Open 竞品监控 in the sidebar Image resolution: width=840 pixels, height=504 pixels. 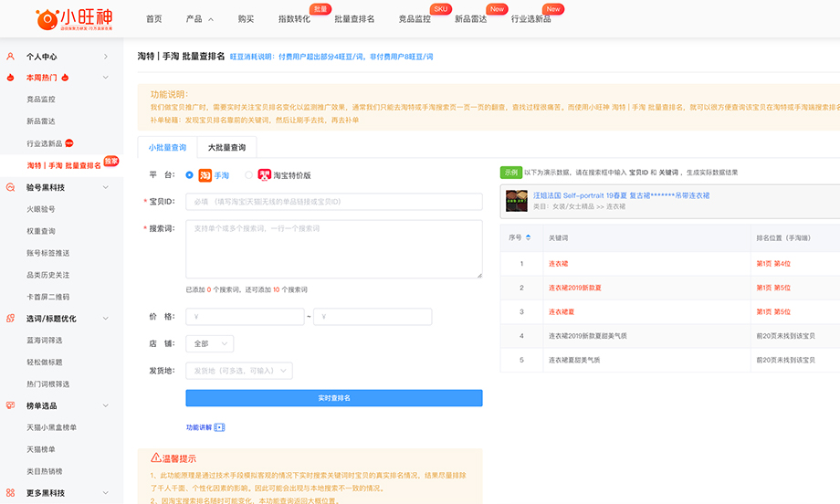(41, 100)
